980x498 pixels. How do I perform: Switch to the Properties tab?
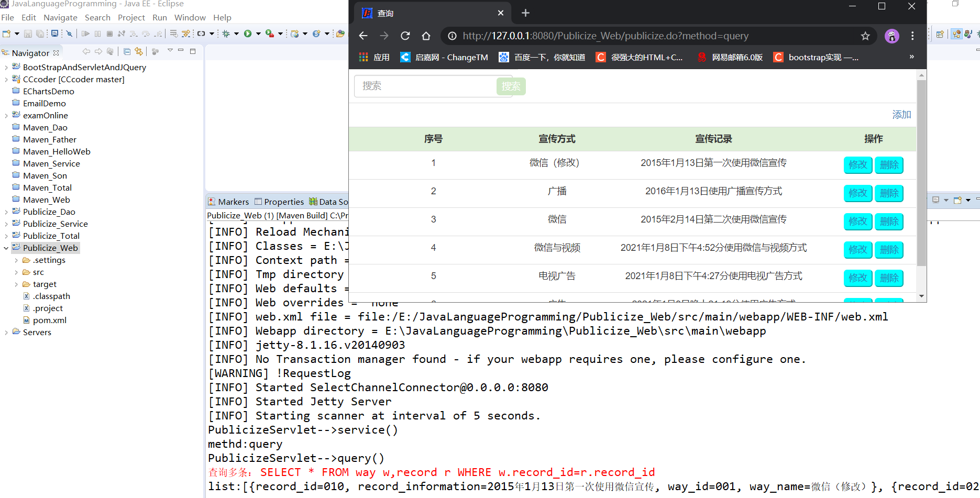pyautogui.click(x=279, y=202)
